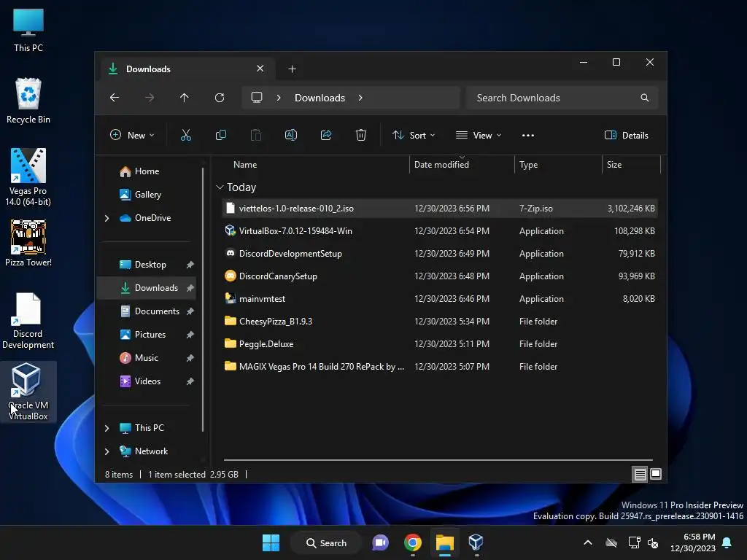
Task: Click the search magnifier icon in Search Downloads
Action: 645,98
